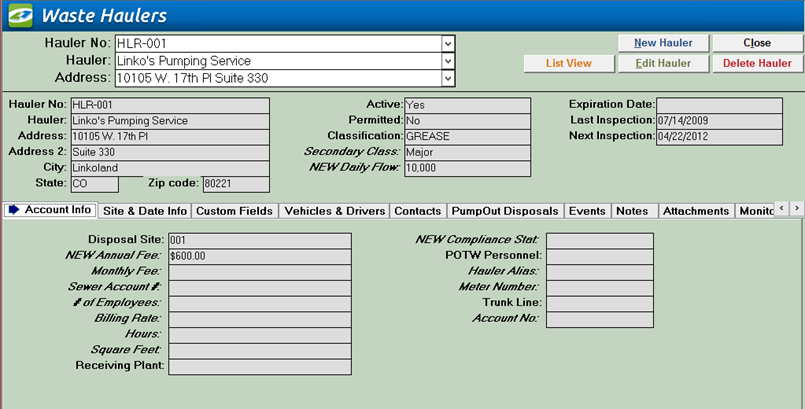The height and width of the screenshot is (409, 805).
Task: Click the Close button
Action: (x=757, y=43)
